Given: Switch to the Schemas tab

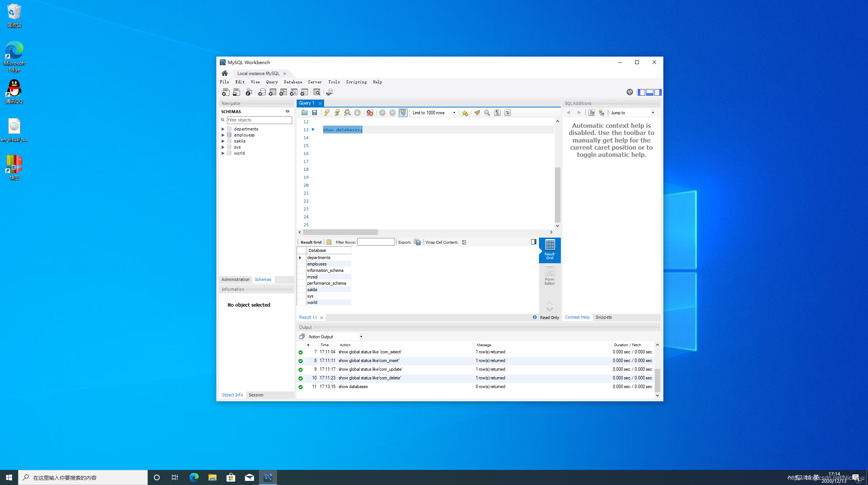Looking at the screenshot, I should tap(263, 279).
